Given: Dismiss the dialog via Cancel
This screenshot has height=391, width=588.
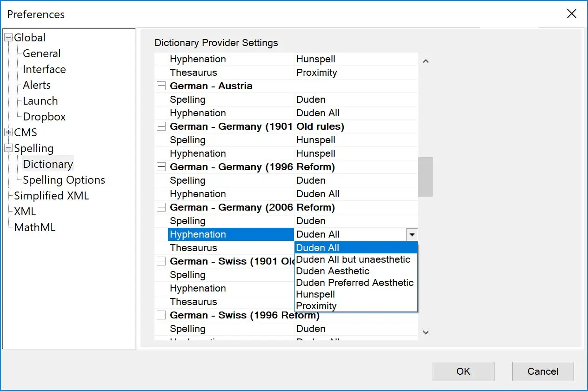Looking at the screenshot, I should [542, 371].
